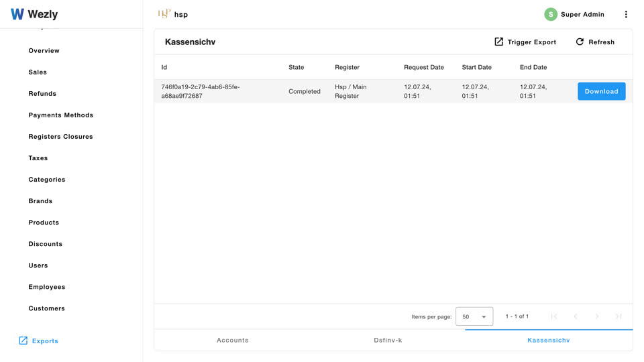Download the completed export
The height and width of the screenshot is (362, 644).
[601, 91]
